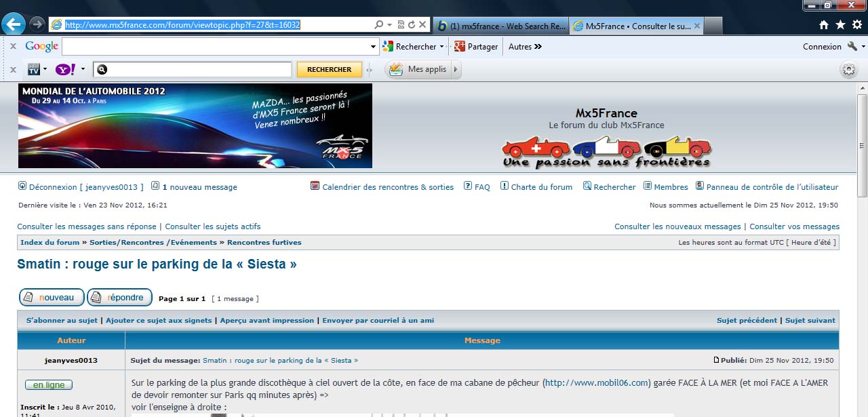Click the browser Forward arrow button
The width and height of the screenshot is (868, 417).
click(x=37, y=24)
